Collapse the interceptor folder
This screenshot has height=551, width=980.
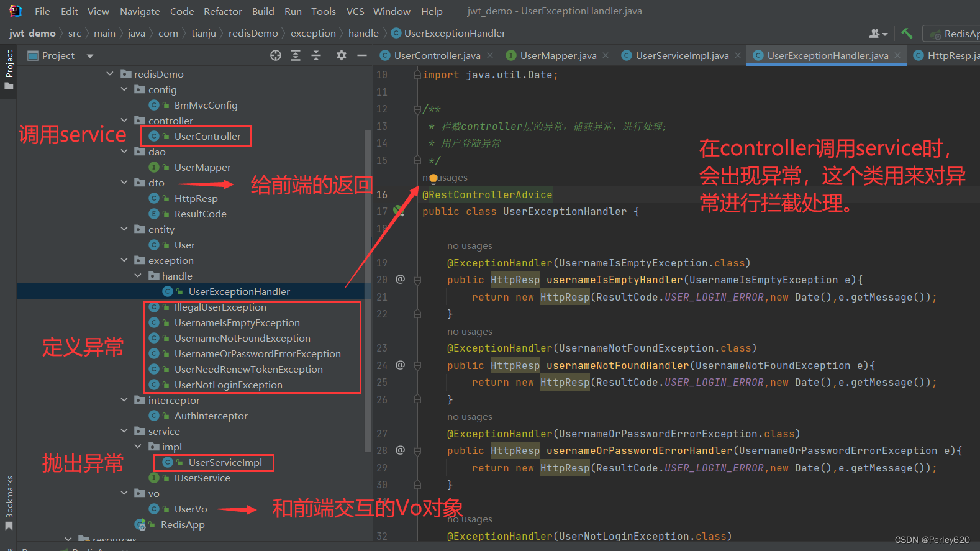tap(124, 400)
